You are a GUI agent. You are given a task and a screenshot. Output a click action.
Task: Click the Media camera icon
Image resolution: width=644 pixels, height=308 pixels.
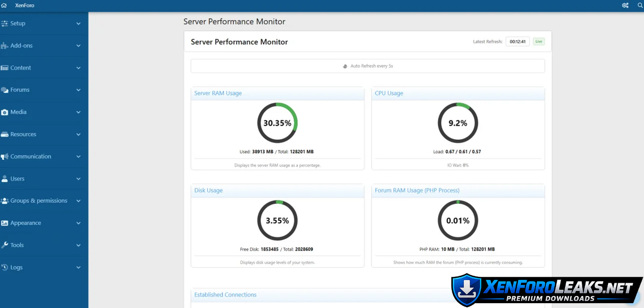coord(5,112)
